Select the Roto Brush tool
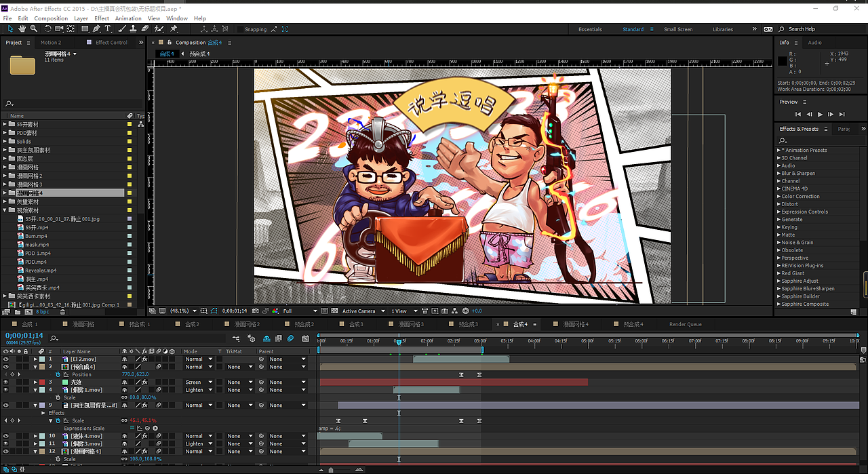This screenshot has width=868, height=474. (159, 29)
